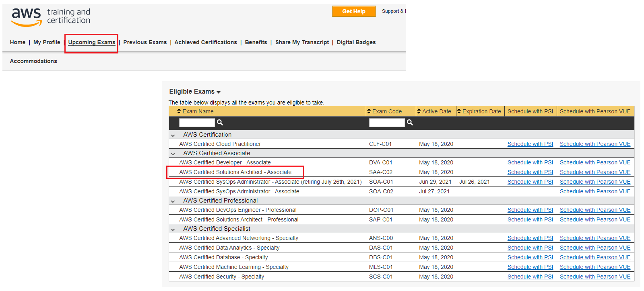Open the Upcoming Exams tab
Screen dimensions: 644x291
pyautogui.click(x=92, y=42)
